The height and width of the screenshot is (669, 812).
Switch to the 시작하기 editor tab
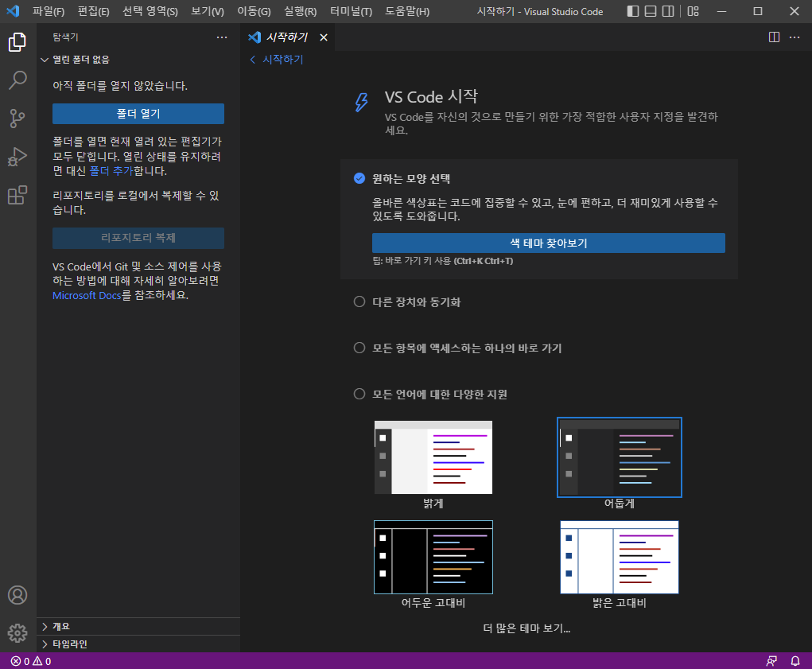point(287,37)
